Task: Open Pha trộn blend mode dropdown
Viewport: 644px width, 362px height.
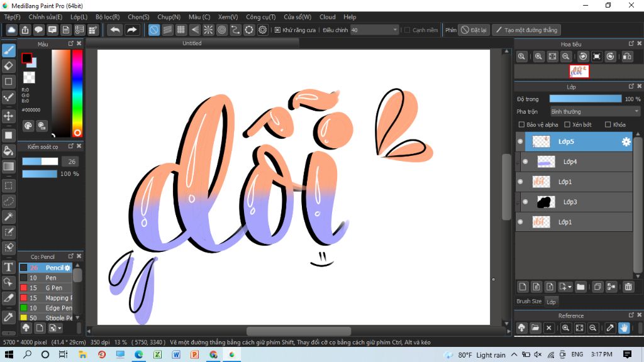Action: tap(595, 112)
